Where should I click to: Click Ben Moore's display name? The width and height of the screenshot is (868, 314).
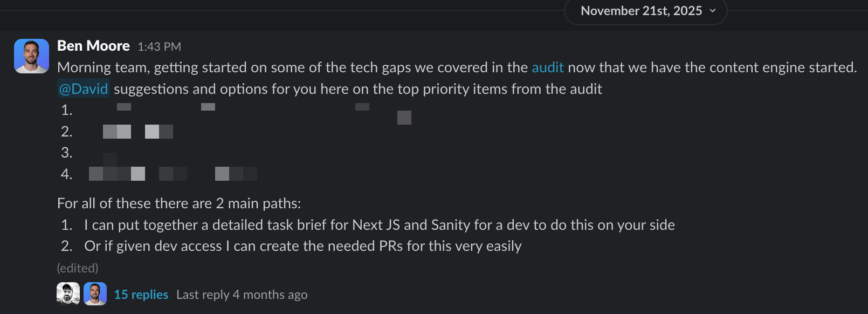click(x=93, y=46)
